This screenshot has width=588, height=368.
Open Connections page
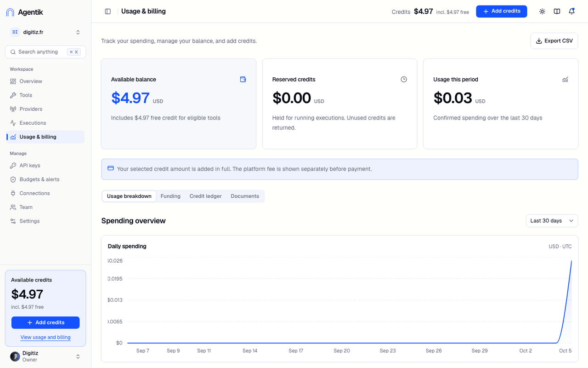[x=45, y=193]
